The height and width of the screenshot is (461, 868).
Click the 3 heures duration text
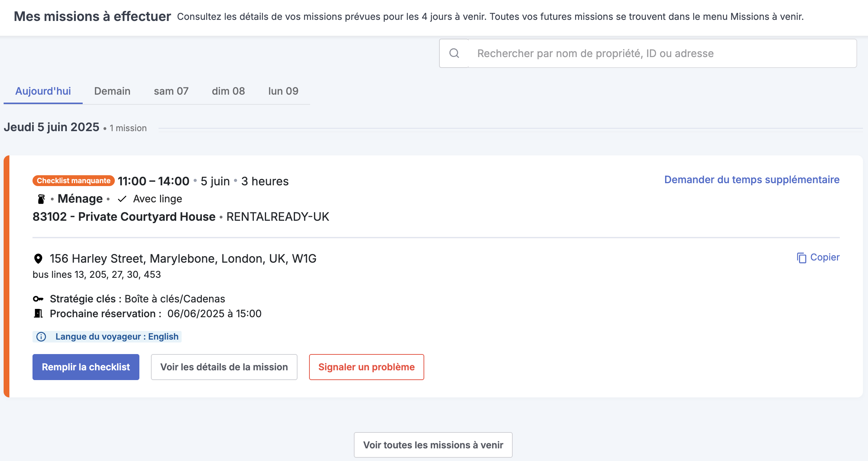[x=265, y=181]
